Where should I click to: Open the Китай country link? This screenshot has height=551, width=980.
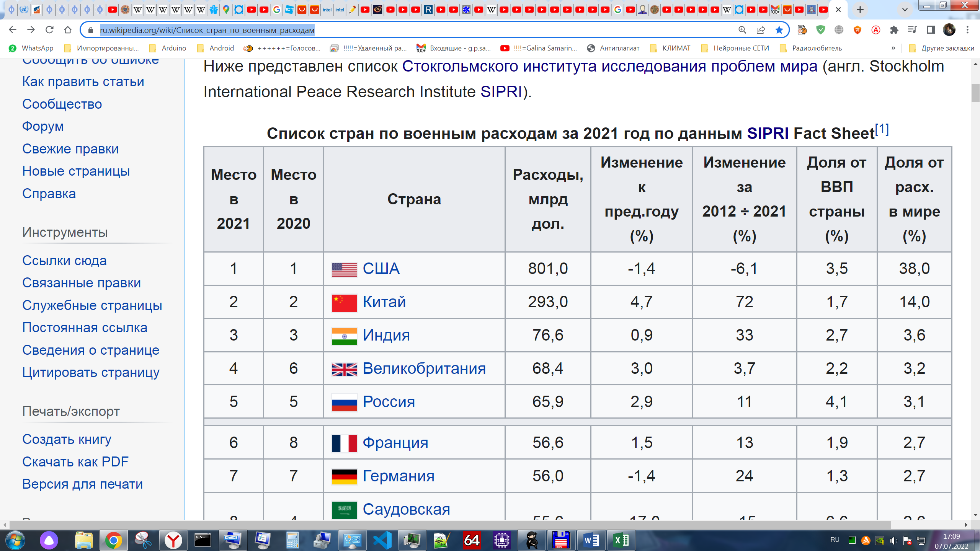tap(384, 302)
